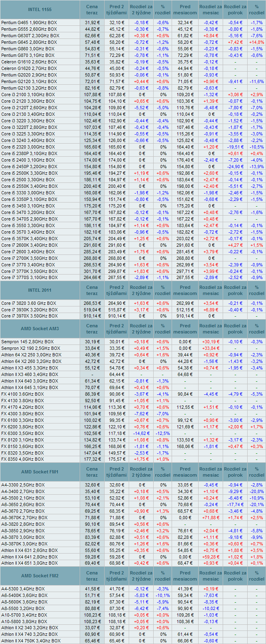266x644 pixels.
Task: Click "-13,9%" in the Core i5 2450P row
Action: [x=257, y=167]
